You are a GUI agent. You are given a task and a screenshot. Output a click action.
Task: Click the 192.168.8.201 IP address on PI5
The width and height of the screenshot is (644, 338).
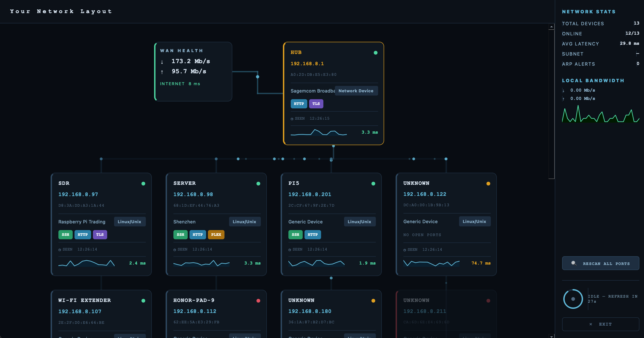pos(310,194)
